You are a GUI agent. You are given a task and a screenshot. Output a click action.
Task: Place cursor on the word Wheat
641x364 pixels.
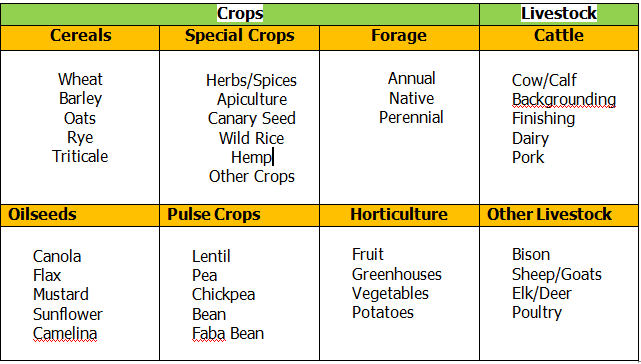[x=80, y=79]
